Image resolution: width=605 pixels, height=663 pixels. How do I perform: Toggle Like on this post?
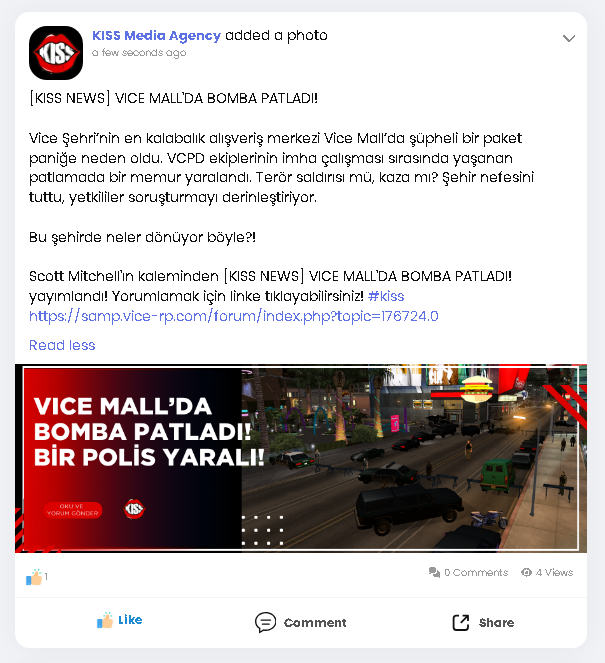coord(120,620)
